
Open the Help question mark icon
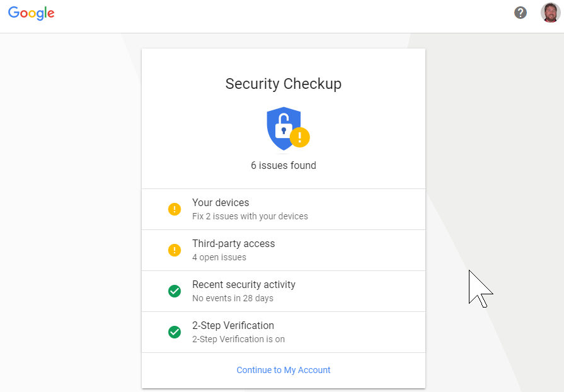click(520, 12)
